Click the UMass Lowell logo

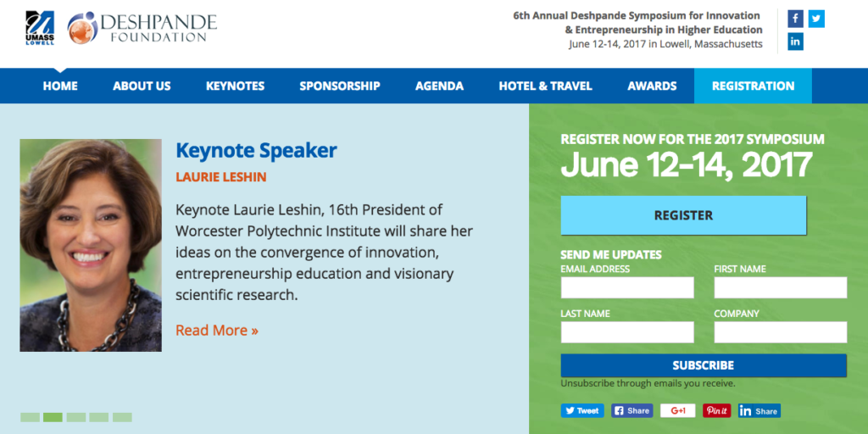(x=40, y=28)
